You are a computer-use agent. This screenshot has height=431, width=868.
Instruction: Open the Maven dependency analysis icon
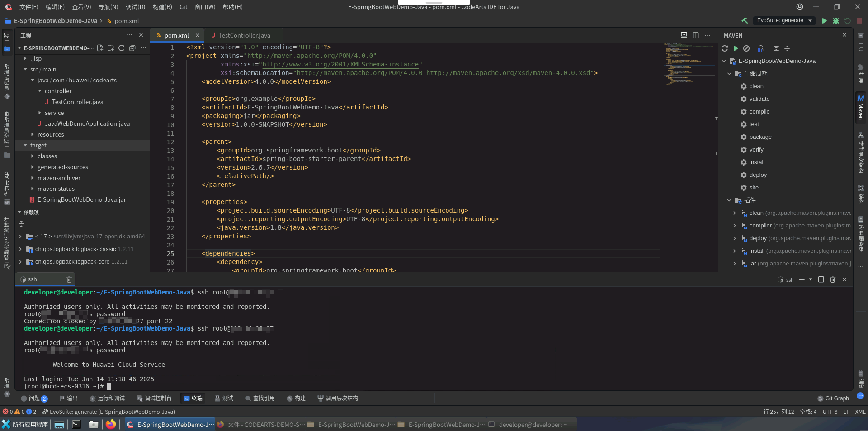click(761, 48)
